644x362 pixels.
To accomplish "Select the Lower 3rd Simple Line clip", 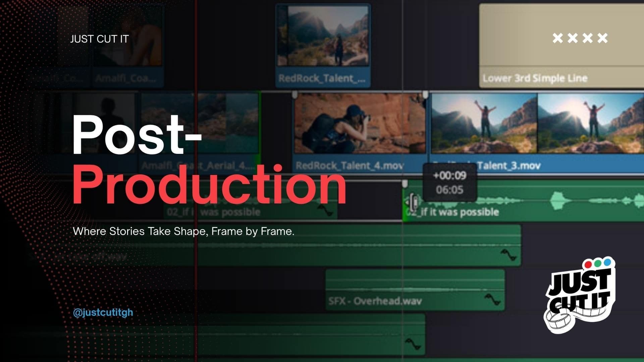I will [561, 46].
